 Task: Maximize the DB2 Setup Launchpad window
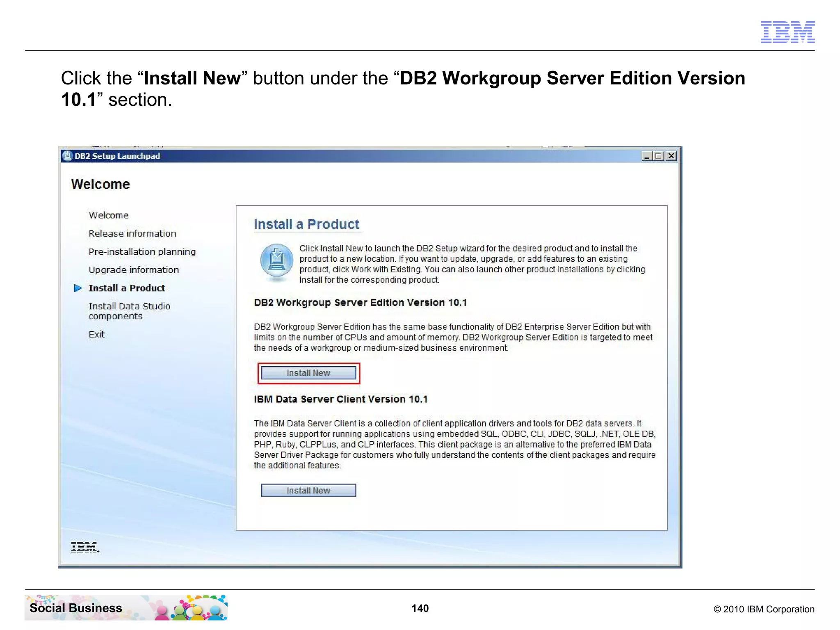click(x=659, y=156)
